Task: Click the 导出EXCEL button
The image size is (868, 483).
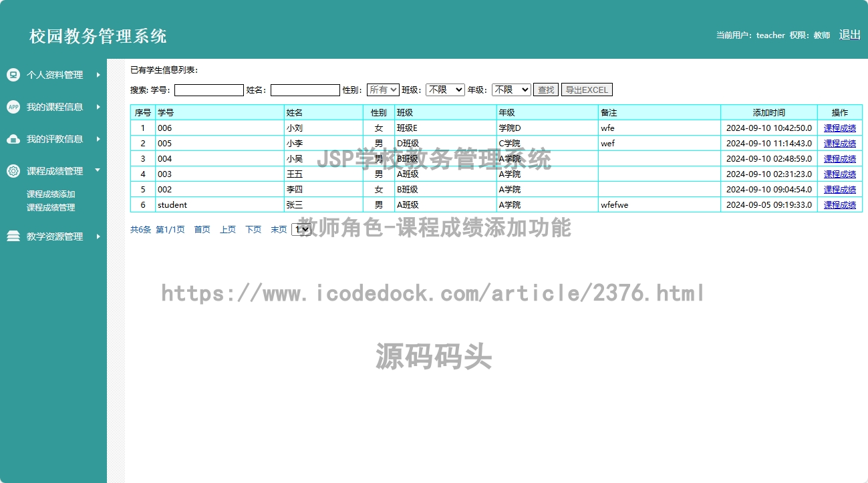Action: click(x=587, y=90)
